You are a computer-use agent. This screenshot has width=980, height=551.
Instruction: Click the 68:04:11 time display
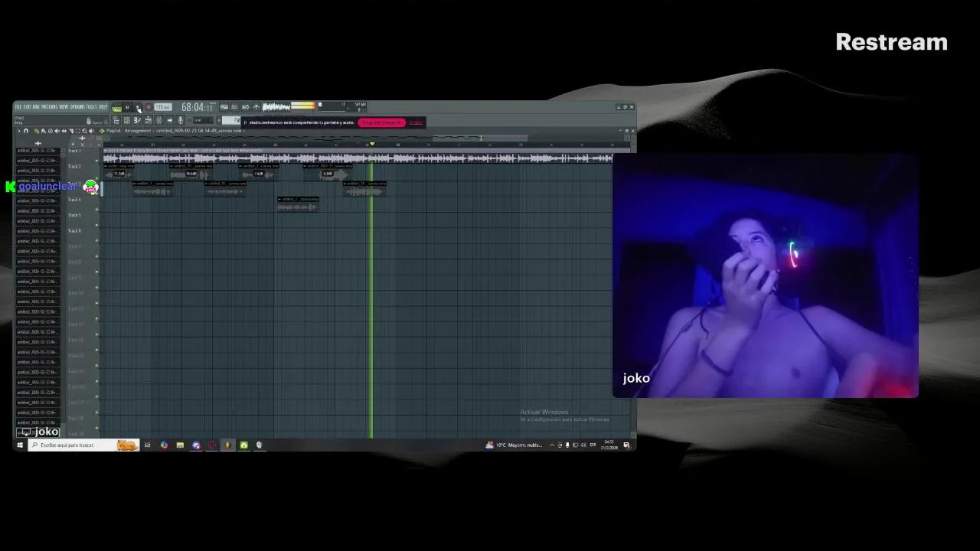pos(198,107)
